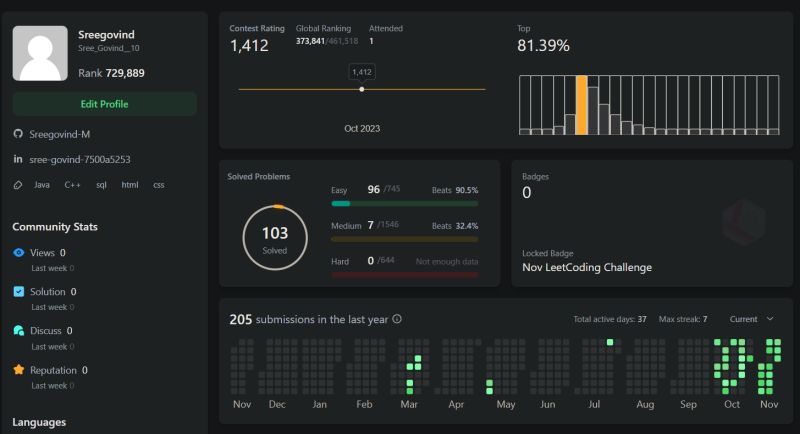Select the html skill tag
Image resolution: width=800 pixels, height=434 pixels.
130,185
